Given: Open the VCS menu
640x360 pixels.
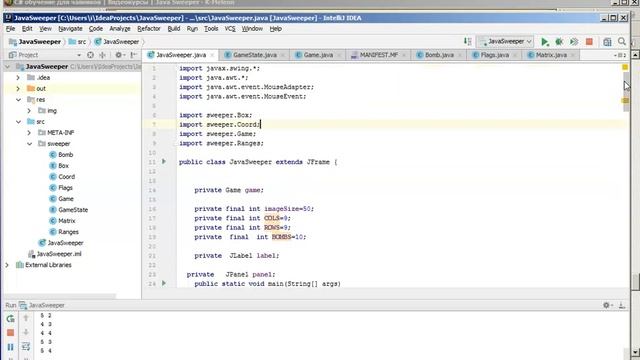Looking at the screenshot, I should (x=230, y=29).
